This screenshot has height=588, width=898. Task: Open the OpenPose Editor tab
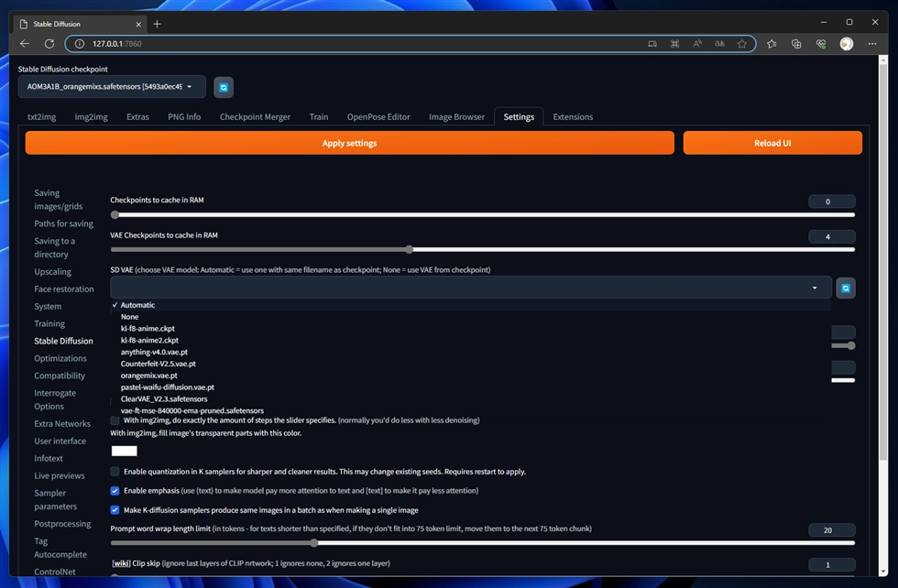[x=378, y=117]
